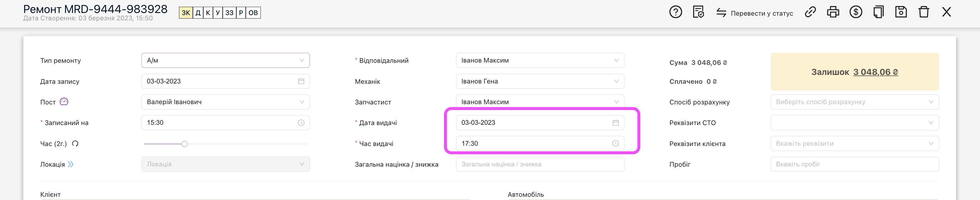Delete the repair with trash icon
The image size is (980, 200).
924,13
